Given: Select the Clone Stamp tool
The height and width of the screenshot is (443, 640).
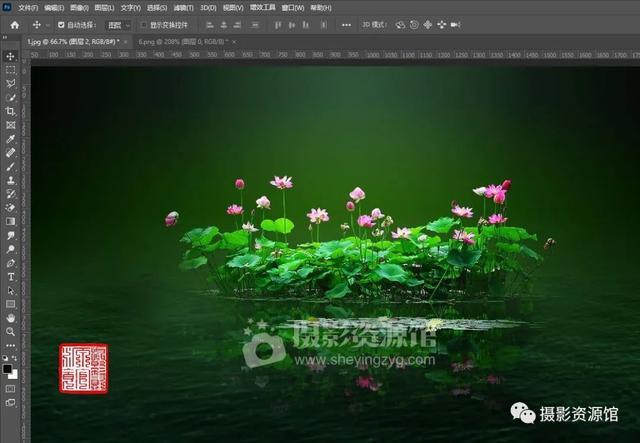Looking at the screenshot, I should [x=11, y=180].
